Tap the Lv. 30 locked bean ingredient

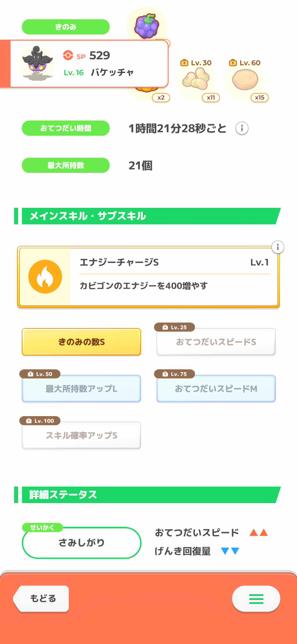point(196,80)
